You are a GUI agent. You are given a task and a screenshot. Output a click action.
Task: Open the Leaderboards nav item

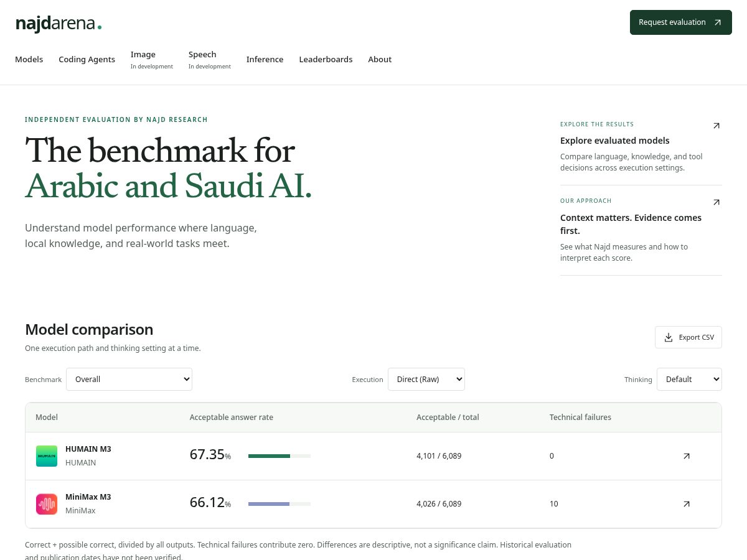click(x=326, y=60)
